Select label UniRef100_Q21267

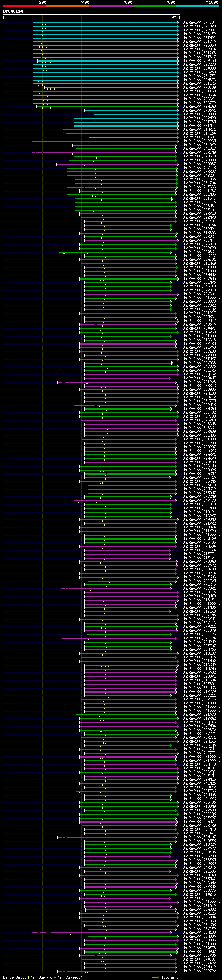tap(199, 191)
